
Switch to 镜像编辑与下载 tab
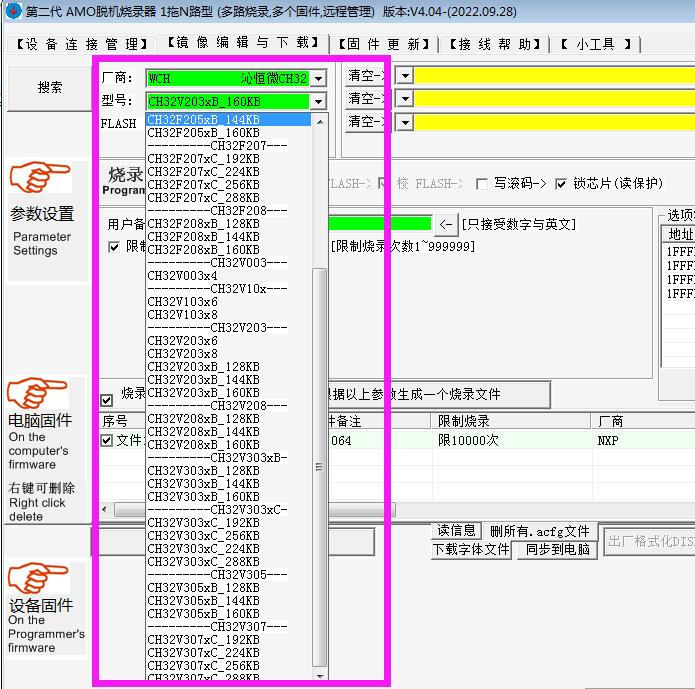tap(243, 43)
